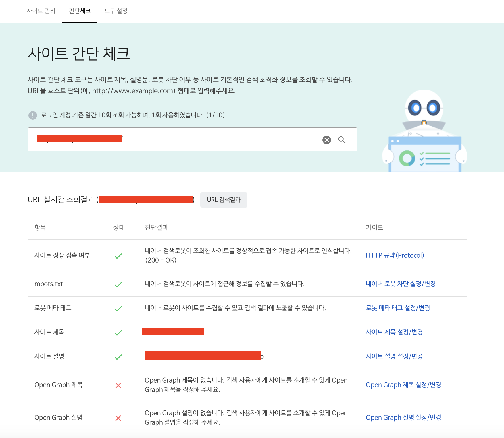
Task: Open the 사이트 관리 tab
Action: [41, 11]
